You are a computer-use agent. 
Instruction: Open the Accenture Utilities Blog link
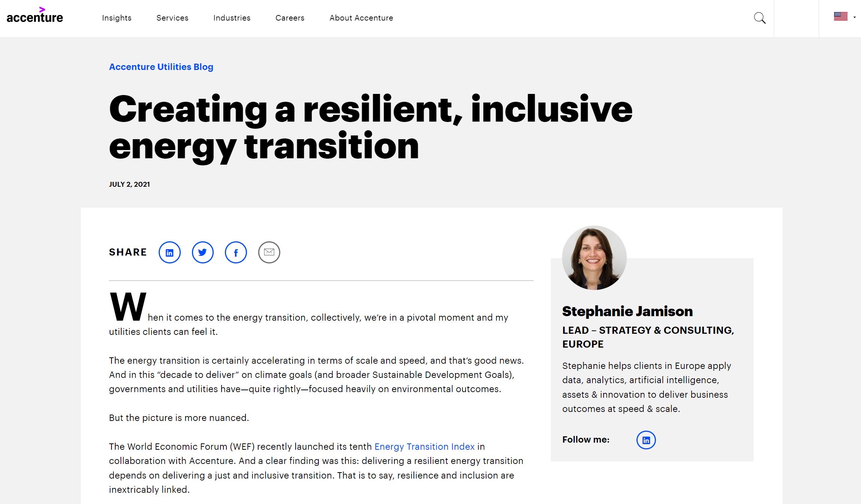[x=161, y=67]
